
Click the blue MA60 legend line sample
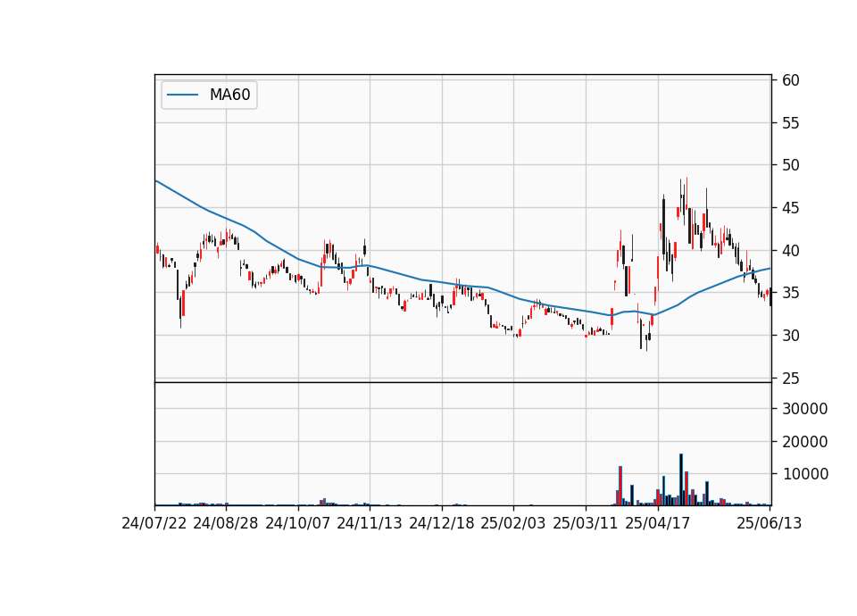pyautogui.click(x=182, y=95)
